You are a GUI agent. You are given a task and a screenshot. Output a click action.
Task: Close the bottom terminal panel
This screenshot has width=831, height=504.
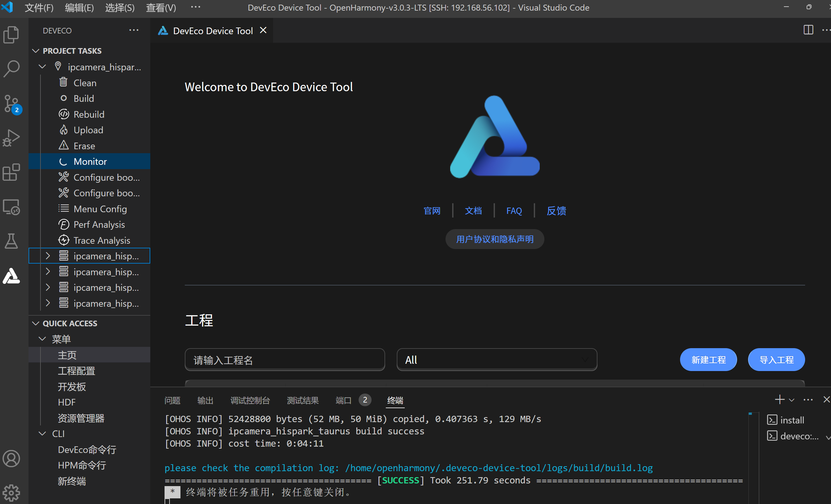pyautogui.click(x=826, y=400)
